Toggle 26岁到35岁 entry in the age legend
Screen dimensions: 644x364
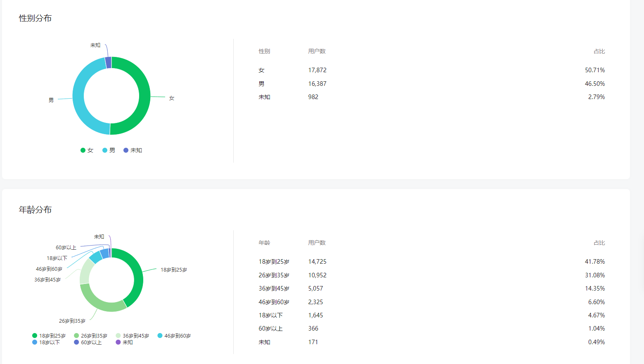point(90,336)
